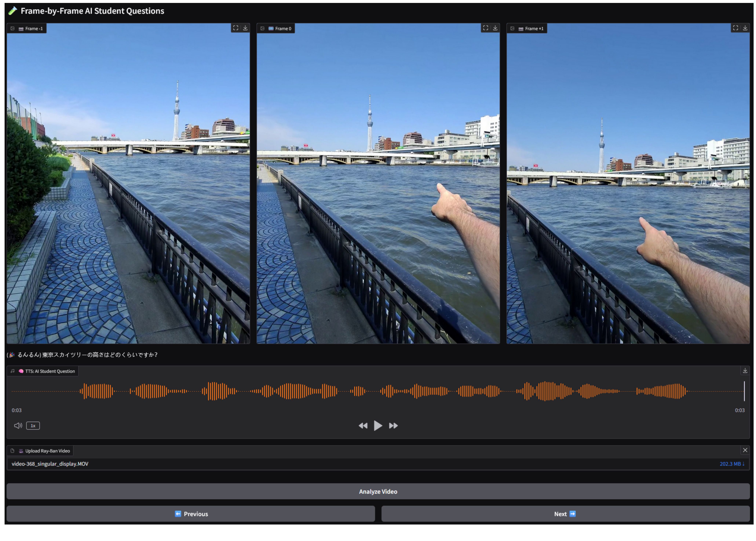The image size is (756, 541).
Task: Click the video-368_singular_display.MOV filename
Action: (x=50, y=464)
